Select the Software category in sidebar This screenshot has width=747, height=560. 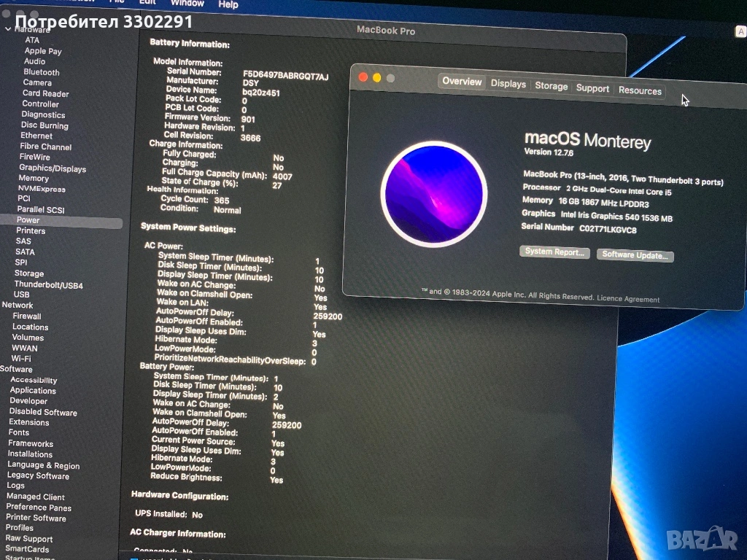16,369
